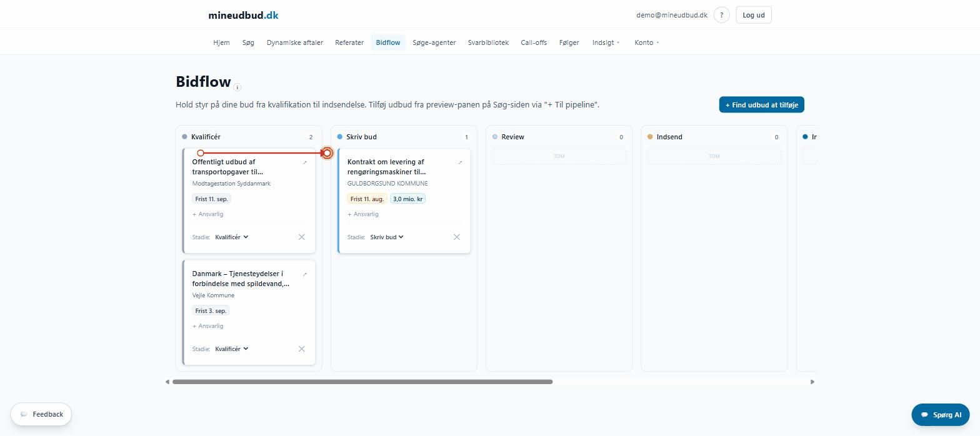Switch to the Svarbibliotek tab
Viewport: 980px width, 436px height.
click(488, 42)
